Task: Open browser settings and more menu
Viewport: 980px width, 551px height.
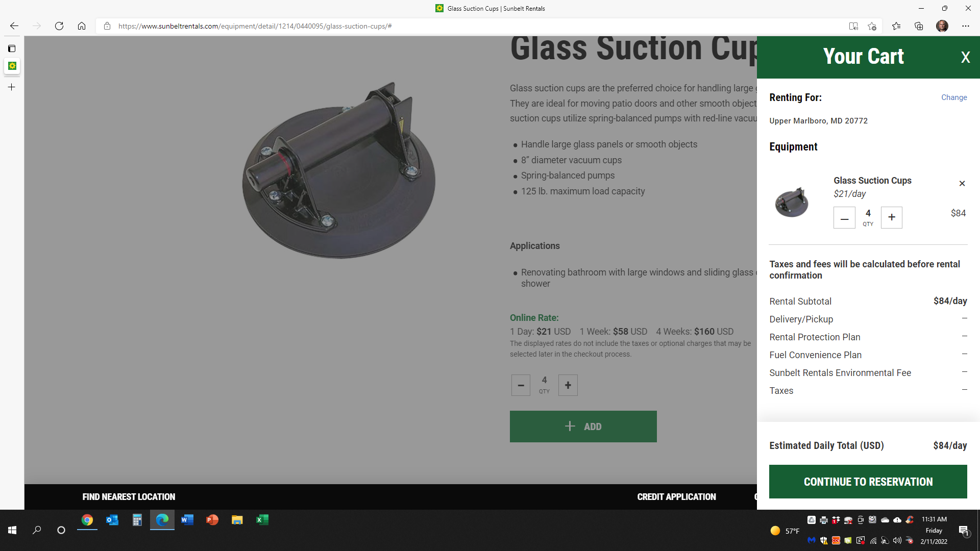Action: (x=966, y=26)
